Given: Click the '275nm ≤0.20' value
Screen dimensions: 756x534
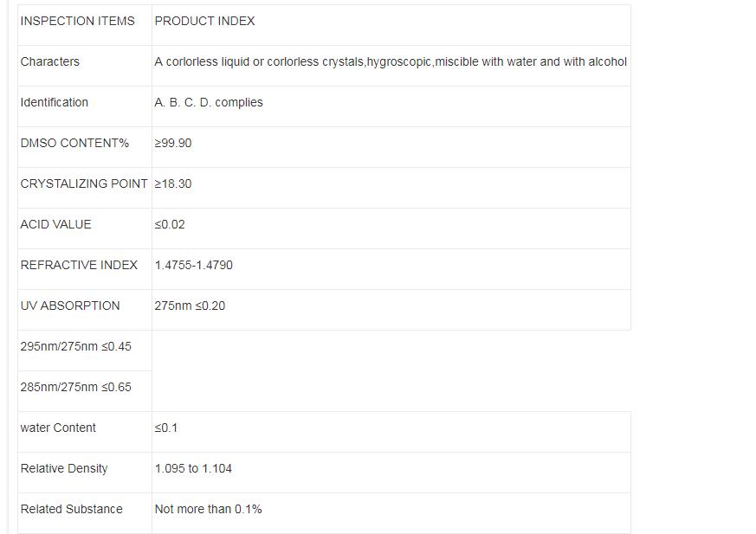Looking at the screenshot, I should (190, 306).
